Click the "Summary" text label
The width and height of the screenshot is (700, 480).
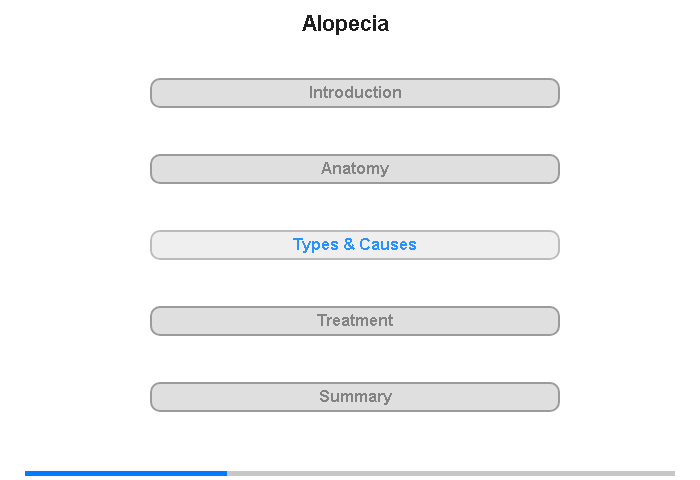point(355,397)
